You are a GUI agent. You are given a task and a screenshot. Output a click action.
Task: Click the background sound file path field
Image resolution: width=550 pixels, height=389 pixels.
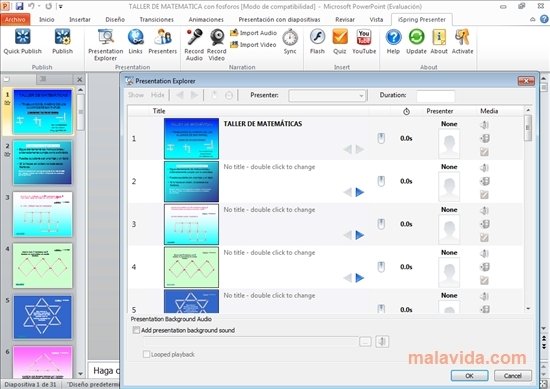pyautogui.click(x=250, y=341)
